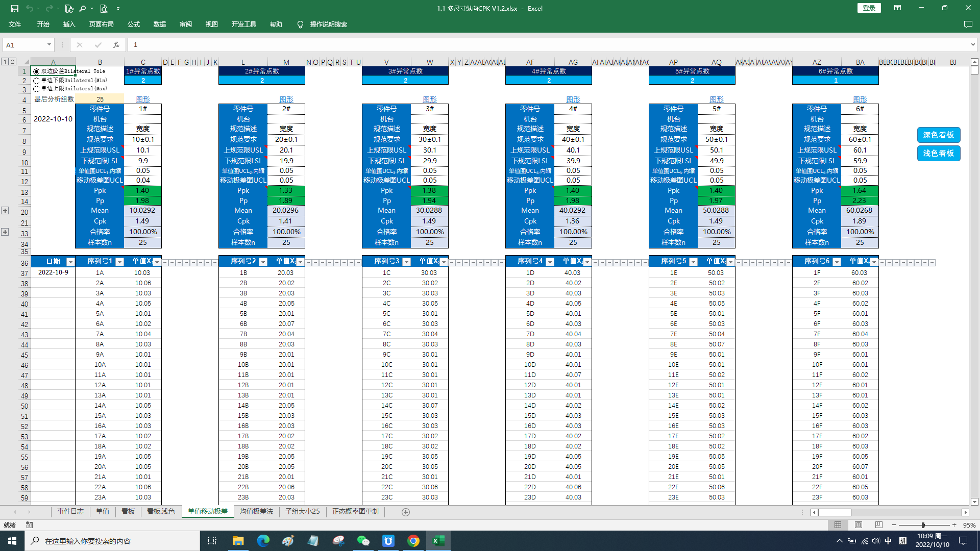Screen dimensions: 980x551
Task: Switch to the 均值极差法 sheet tab
Action: [256, 512]
